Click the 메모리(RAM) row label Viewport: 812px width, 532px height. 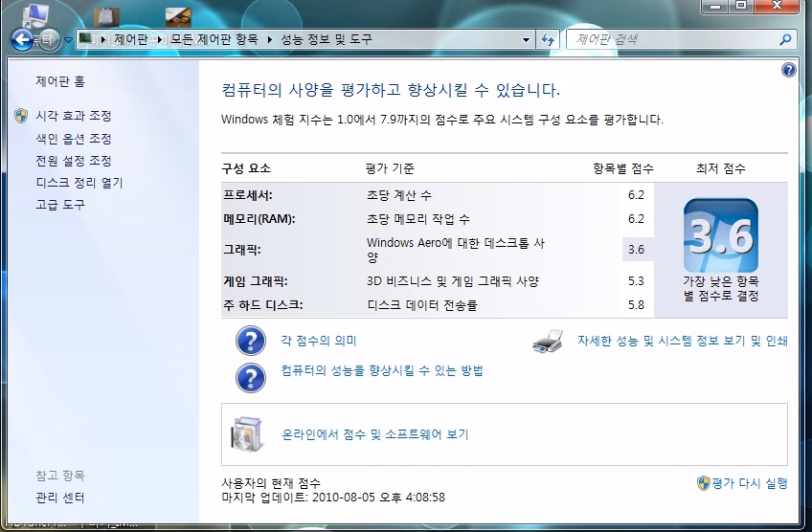[x=259, y=219]
